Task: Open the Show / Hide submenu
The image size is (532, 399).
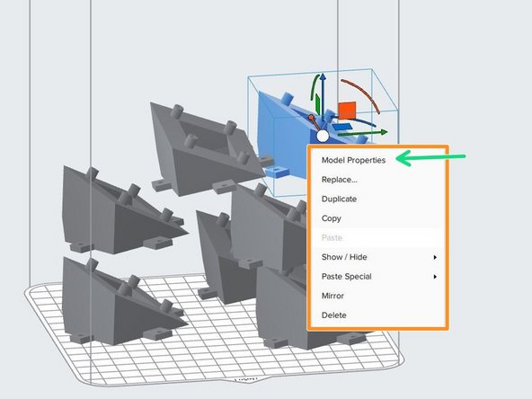Action: tap(378, 257)
